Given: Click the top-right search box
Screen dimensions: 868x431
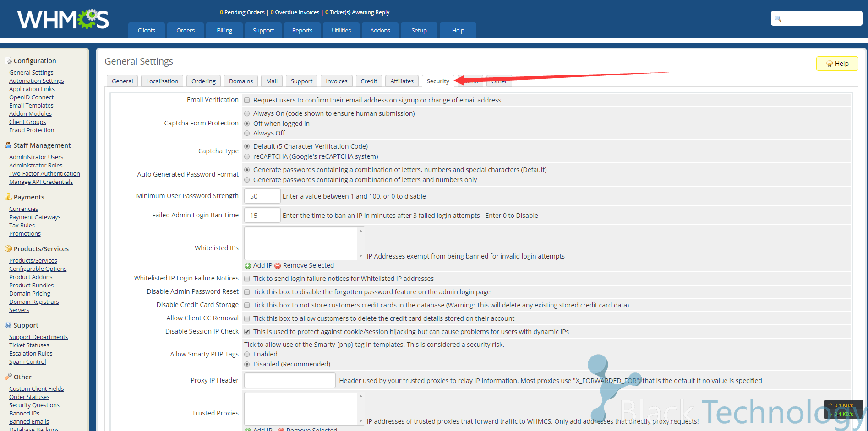Looking at the screenshot, I should pos(820,19).
